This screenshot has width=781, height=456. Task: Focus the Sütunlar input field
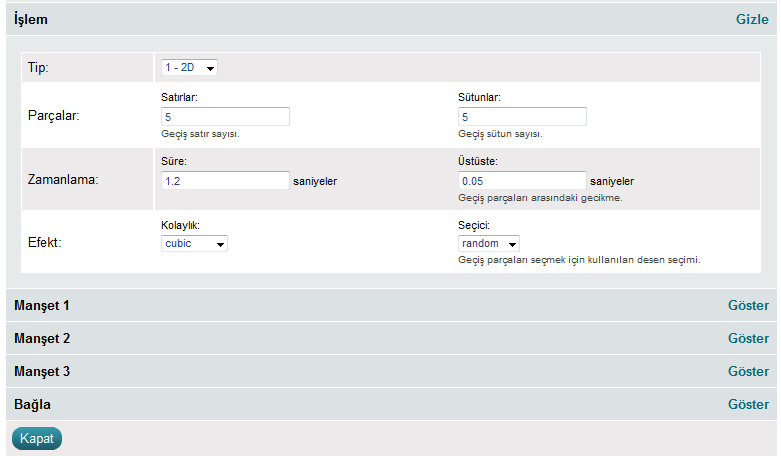(x=522, y=117)
